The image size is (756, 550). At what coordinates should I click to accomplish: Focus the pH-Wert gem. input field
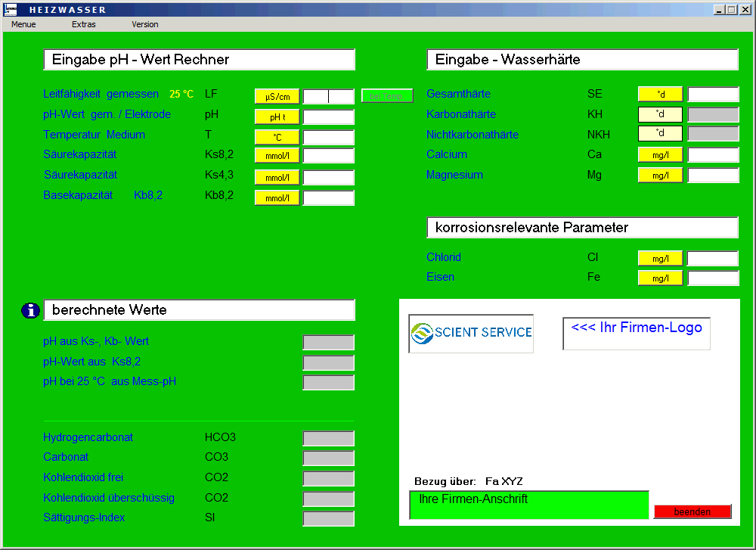329,117
